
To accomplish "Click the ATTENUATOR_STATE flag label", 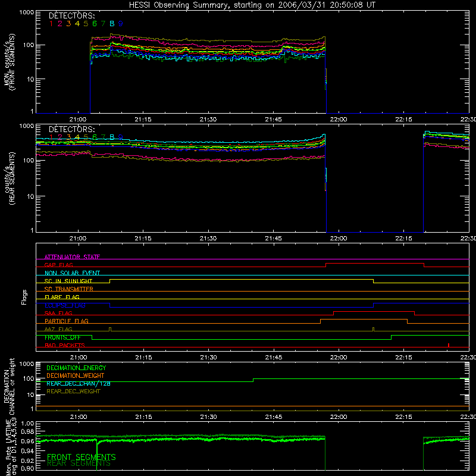I will click(x=72, y=257).
